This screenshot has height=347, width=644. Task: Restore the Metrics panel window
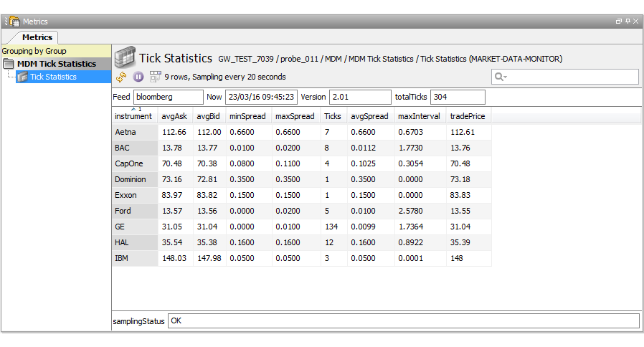[618, 22]
